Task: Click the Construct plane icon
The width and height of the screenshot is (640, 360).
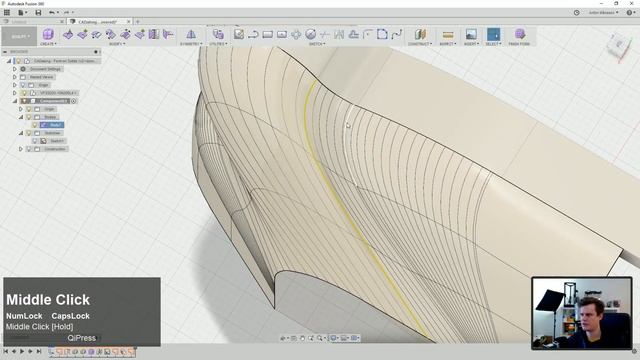Action: click(x=420, y=34)
